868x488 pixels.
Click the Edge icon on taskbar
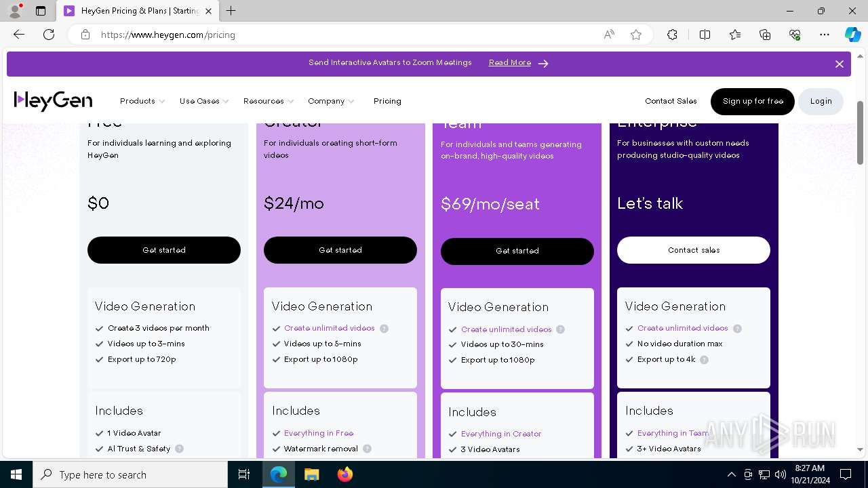279,474
